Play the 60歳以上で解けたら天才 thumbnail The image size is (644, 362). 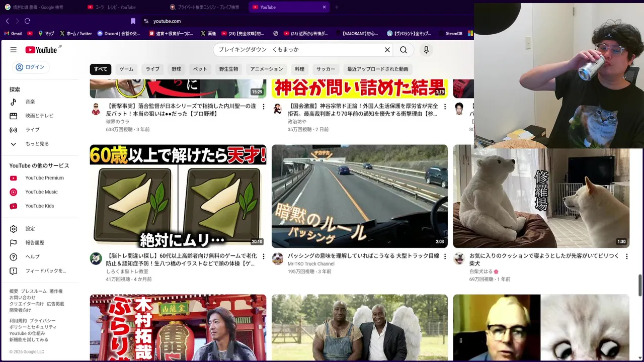[178, 196]
